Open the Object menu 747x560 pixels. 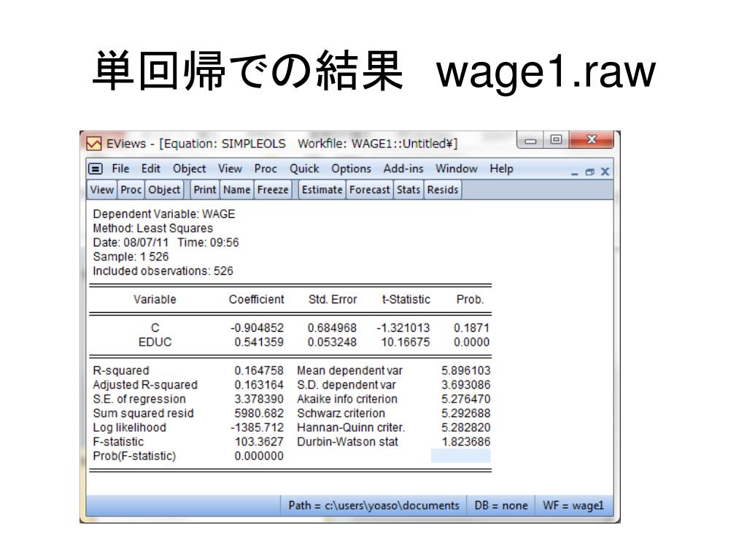click(x=189, y=168)
